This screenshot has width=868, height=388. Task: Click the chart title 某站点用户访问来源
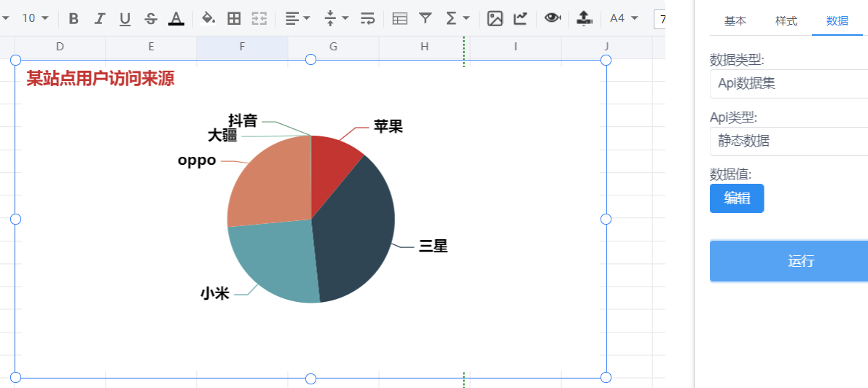[x=100, y=79]
